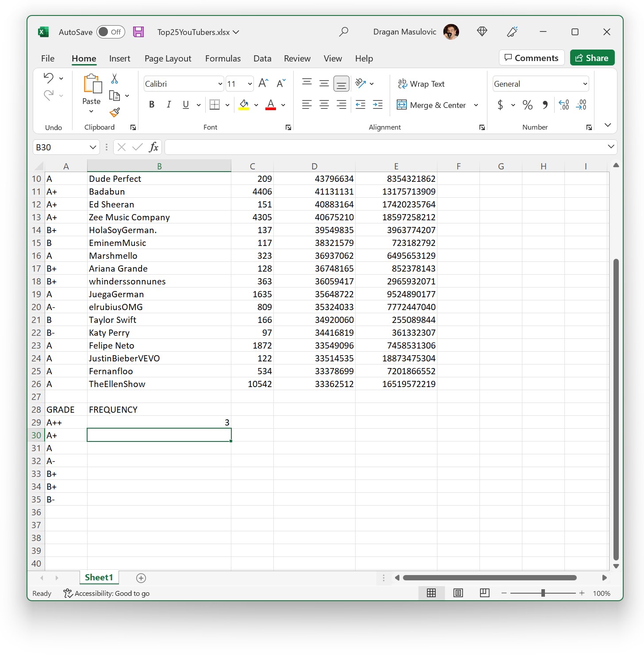Open Merge & Center dropdown arrow
644x656 pixels.
click(476, 105)
